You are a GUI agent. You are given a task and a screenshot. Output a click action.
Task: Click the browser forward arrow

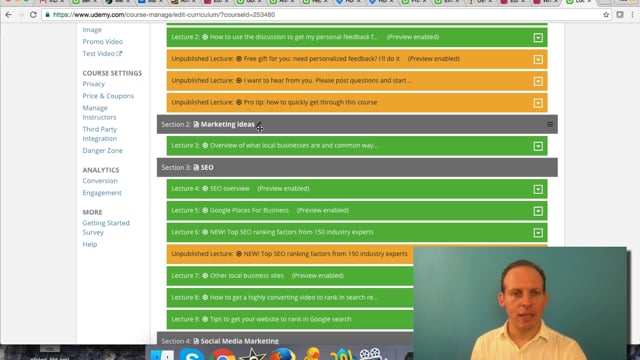click(x=21, y=15)
